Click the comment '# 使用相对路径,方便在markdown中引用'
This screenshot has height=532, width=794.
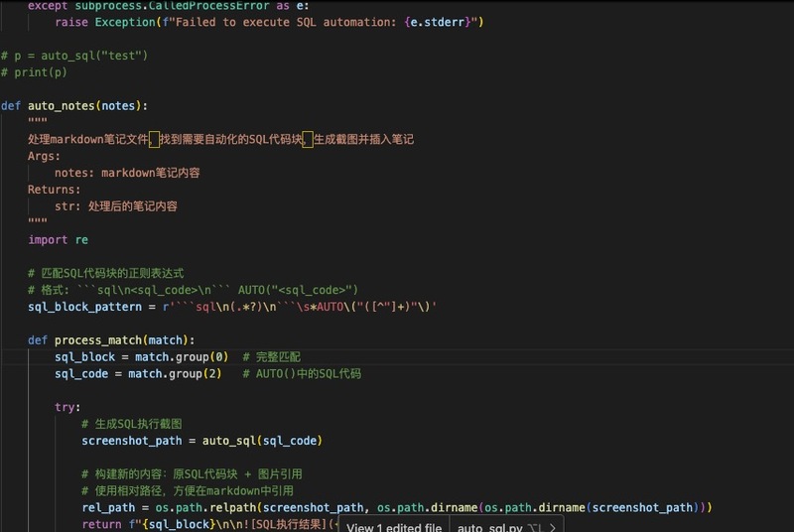click(x=188, y=490)
